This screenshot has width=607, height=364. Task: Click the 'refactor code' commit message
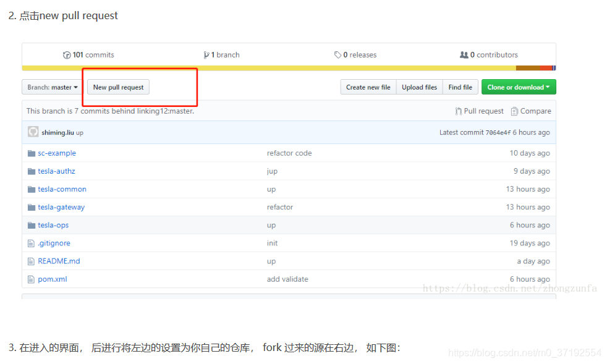[289, 153]
